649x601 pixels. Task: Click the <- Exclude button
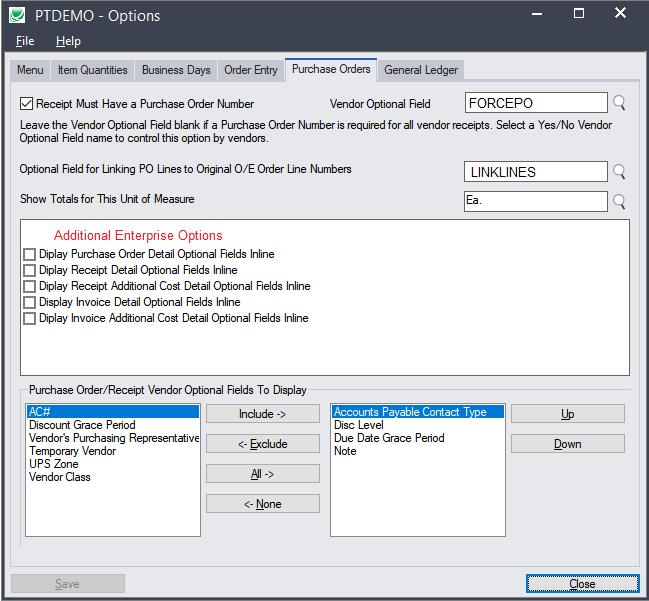tap(262, 444)
